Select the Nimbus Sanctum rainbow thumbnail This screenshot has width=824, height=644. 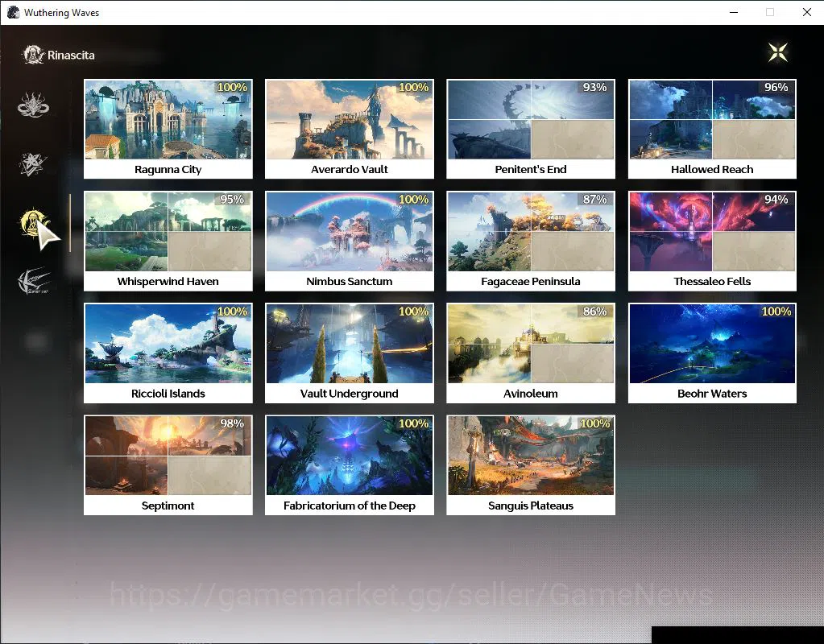pyautogui.click(x=350, y=232)
